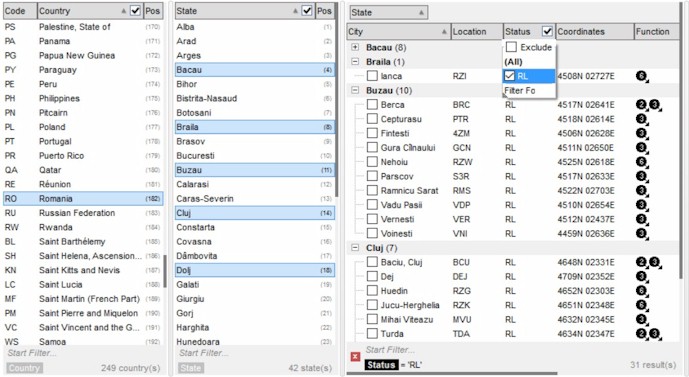This screenshot has height=377, width=689.
Task: Click the function icon in the Voinesti row
Action: tap(641, 234)
